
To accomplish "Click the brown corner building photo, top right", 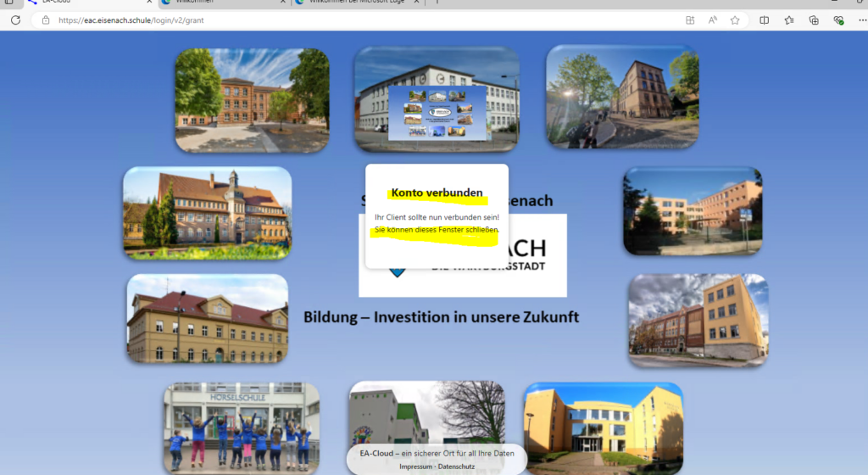I will tap(622, 98).
